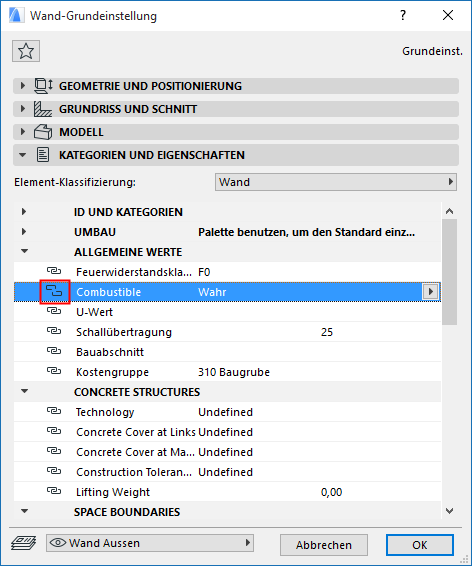
Task: Expand the Umbau group
Action: coord(24,231)
